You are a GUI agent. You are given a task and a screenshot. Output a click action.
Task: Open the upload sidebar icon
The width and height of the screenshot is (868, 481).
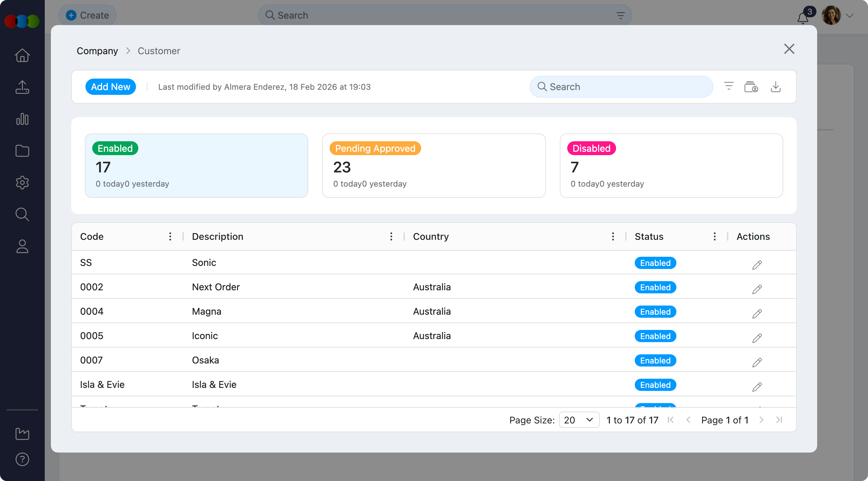22,87
